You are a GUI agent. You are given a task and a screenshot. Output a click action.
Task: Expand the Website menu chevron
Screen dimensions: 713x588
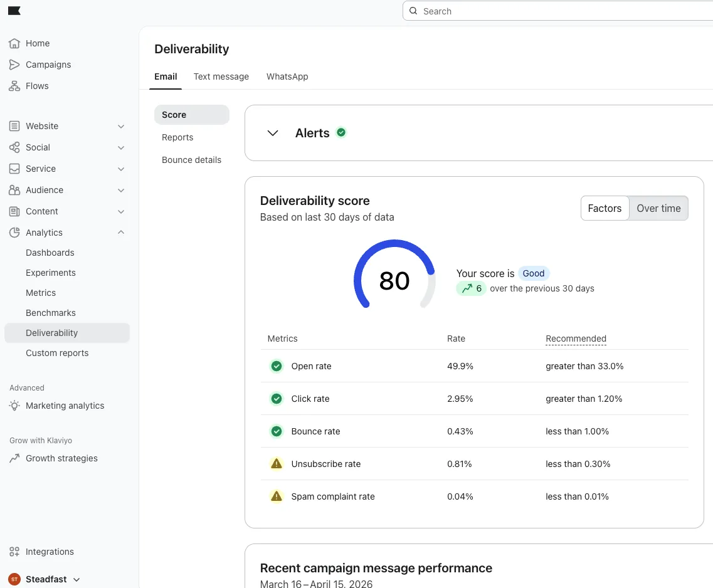121,127
